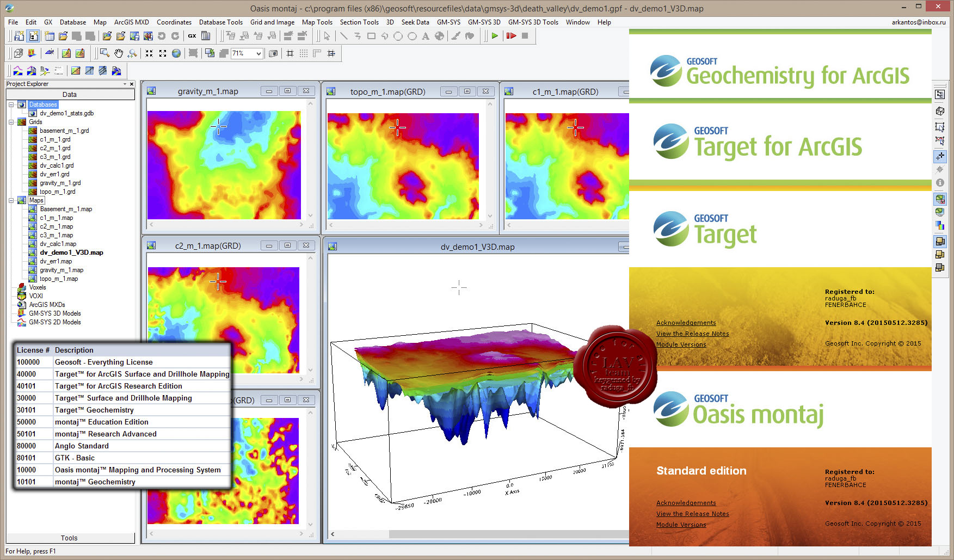Open the 71% zoom level dropdown
The width and height of the screenshot is (954, 560).
tap(258, 53)
